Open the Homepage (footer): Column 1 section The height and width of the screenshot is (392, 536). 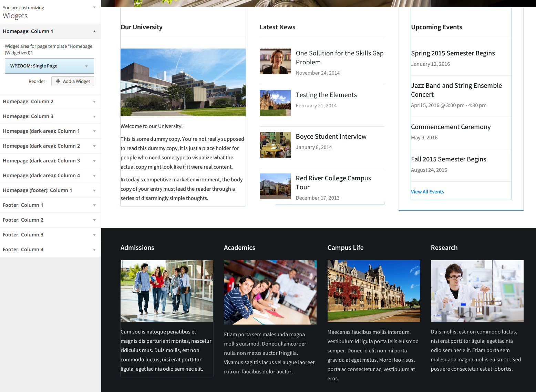click(50, 190)
